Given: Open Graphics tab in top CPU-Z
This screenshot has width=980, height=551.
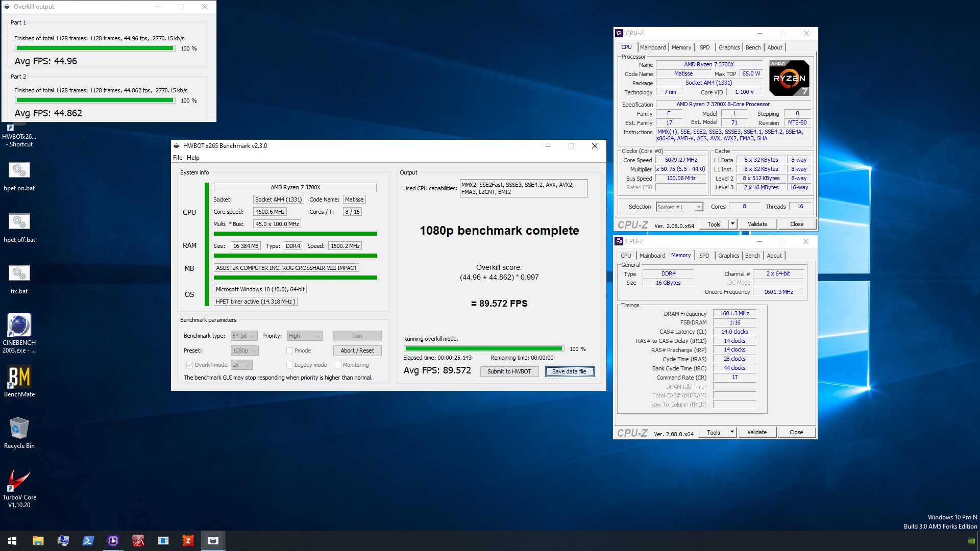Looking at the screenshot, I should point(729,47).
